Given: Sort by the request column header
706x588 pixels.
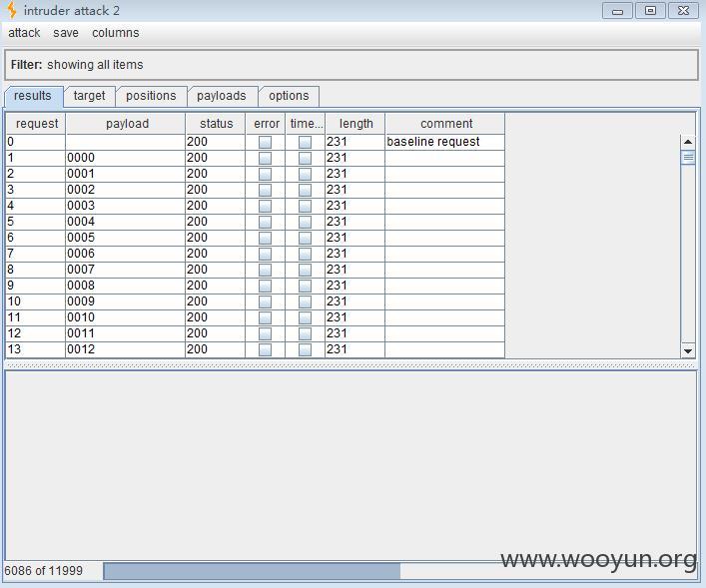Looking at the screenshot, I should pyautogui.click(x=36, y=124).
